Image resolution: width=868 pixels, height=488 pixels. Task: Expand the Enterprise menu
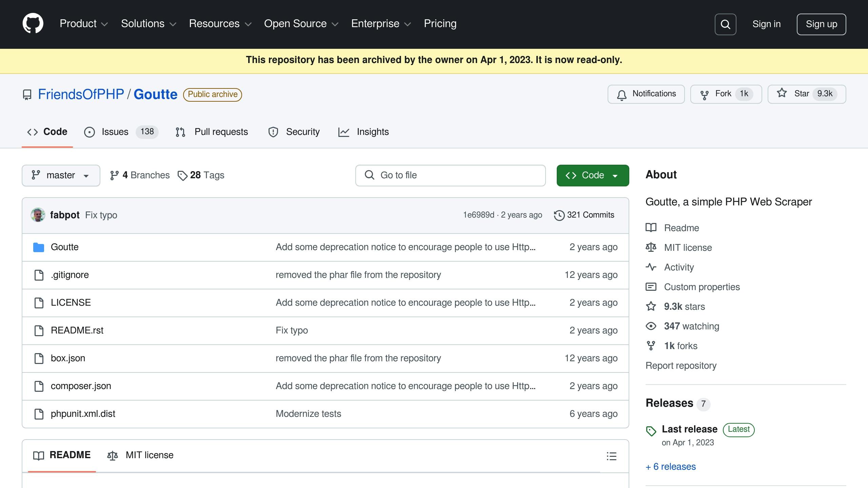coord(381,24)
